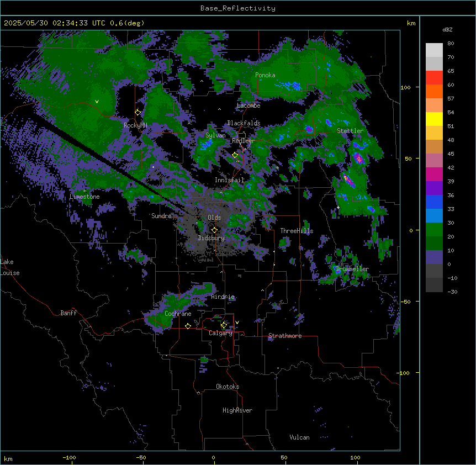
Task: Click the Innisfail city label
Action: [x=229, y=180]
